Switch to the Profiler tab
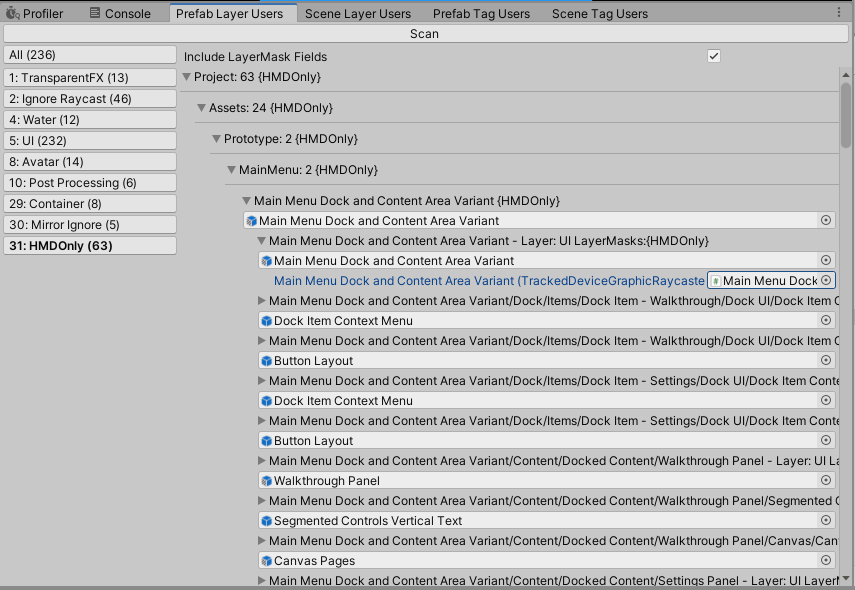 point(35,14)
